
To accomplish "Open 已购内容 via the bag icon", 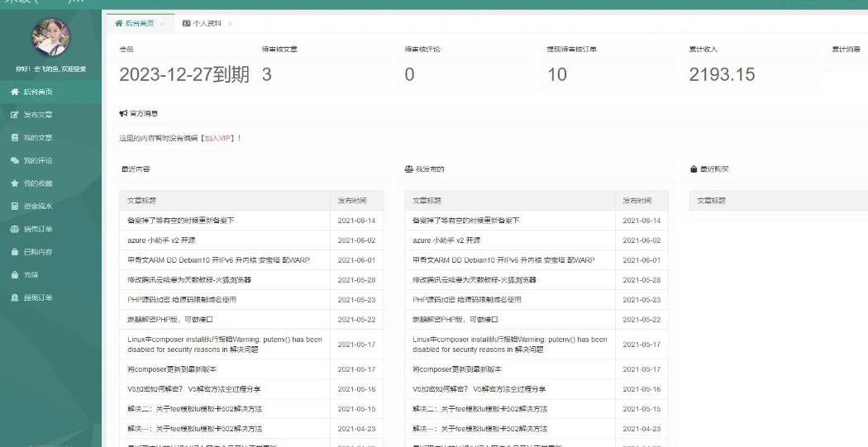I will 15,251.
